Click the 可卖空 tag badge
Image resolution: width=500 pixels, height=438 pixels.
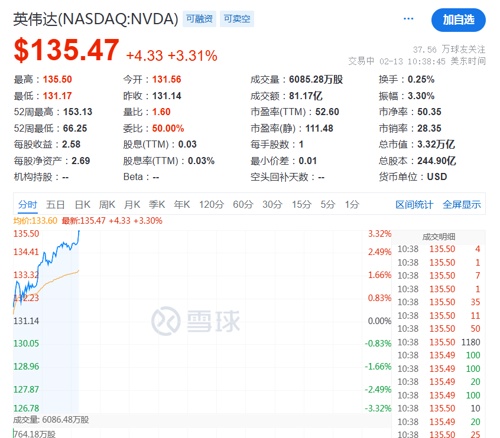tap(237, 19)
